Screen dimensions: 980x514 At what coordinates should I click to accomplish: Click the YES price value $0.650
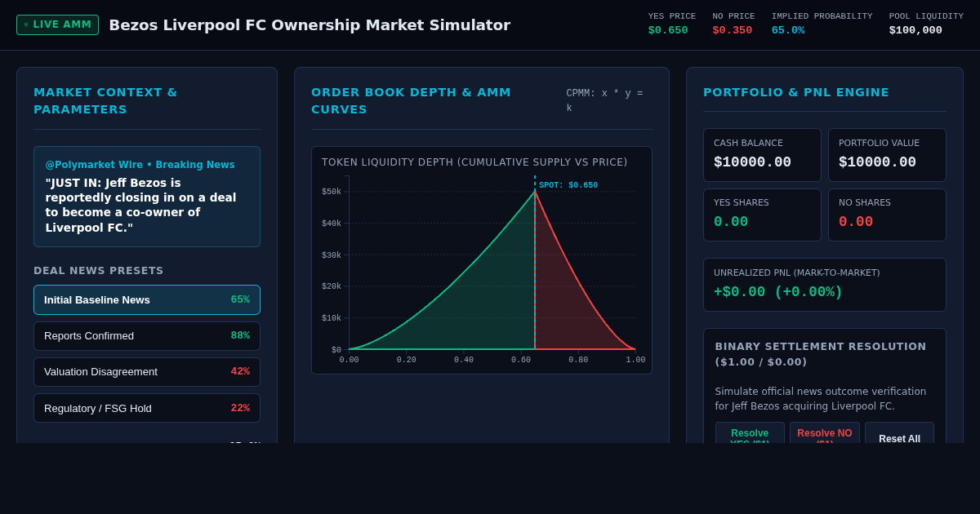668,31
